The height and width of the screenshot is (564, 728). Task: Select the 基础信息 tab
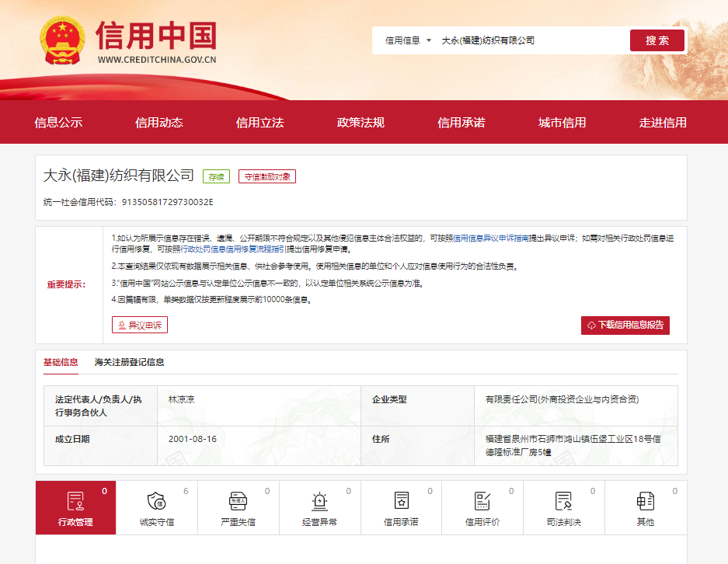(61, 362)
